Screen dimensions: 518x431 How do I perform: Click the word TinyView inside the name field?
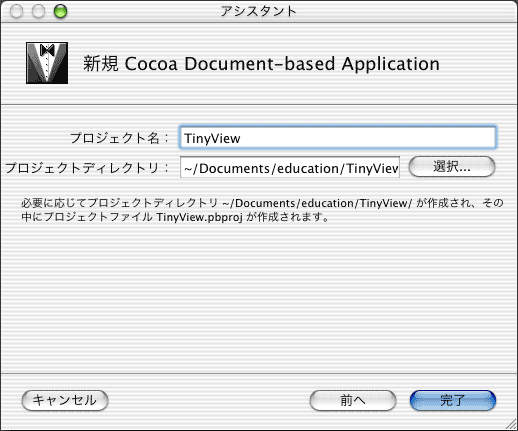click(212, 138)
